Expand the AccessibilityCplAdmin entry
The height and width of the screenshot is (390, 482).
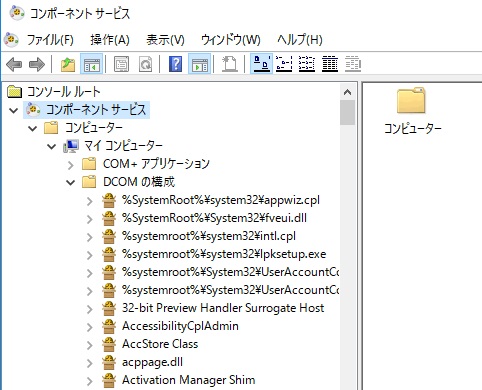tap(89, 327)
